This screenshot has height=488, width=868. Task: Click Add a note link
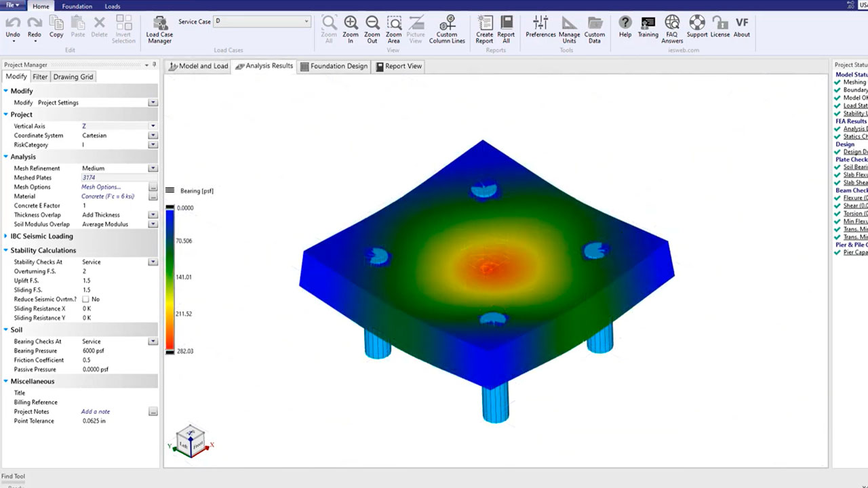(x=96, y=411)
